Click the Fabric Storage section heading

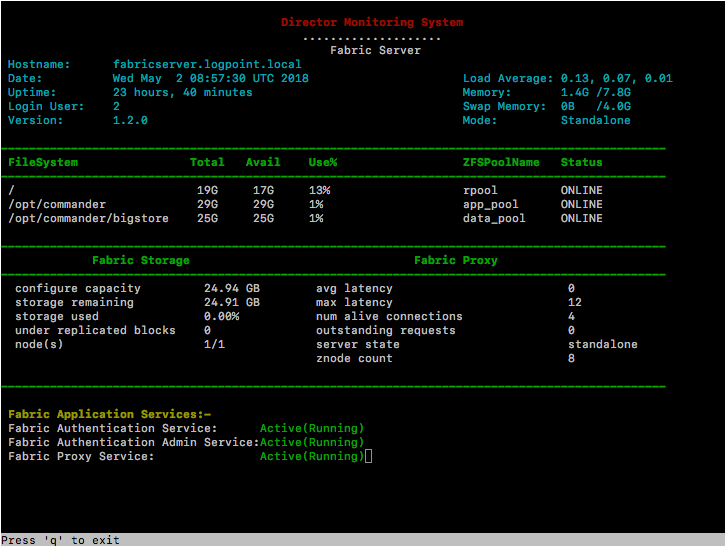[x=140, y=260]
